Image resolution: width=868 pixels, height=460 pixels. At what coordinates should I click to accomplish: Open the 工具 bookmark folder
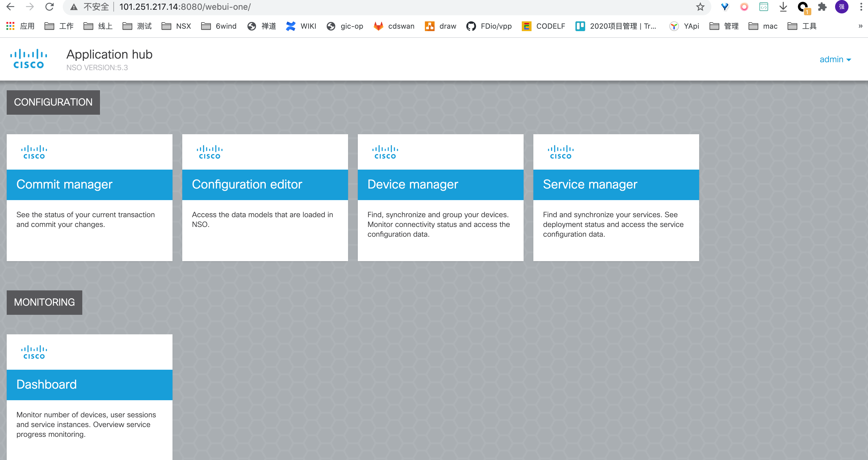[802, 26]
